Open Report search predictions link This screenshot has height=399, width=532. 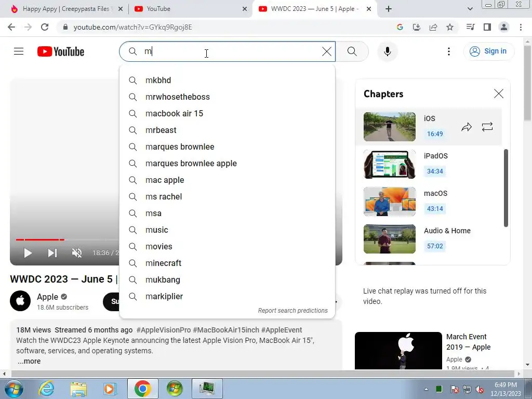pos(293,311)
